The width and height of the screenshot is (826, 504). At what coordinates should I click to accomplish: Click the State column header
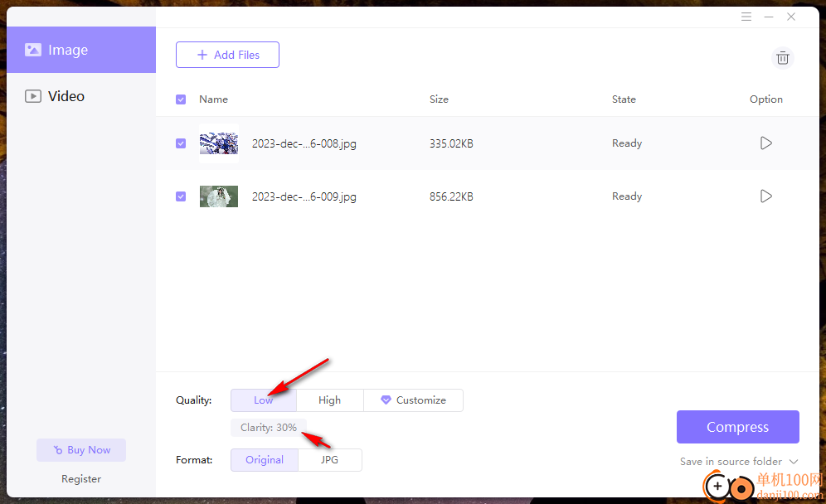tap(624, 99)
